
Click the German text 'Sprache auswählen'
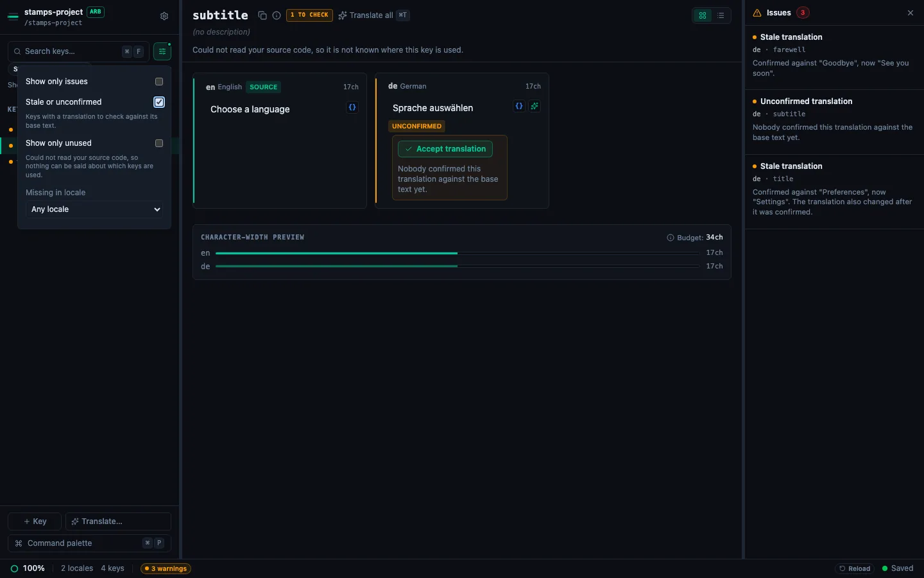click(x=432, y=108)
